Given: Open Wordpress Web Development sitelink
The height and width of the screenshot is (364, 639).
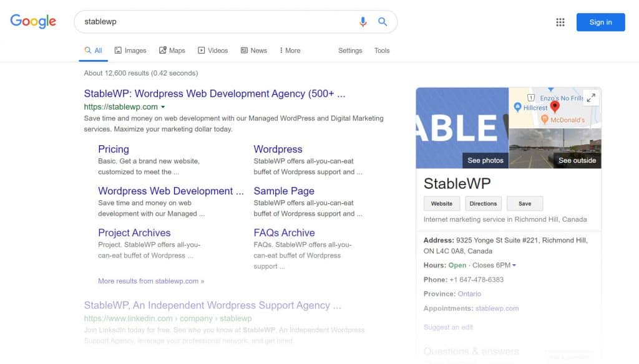Looking at the screenshot, I should 171,191.
